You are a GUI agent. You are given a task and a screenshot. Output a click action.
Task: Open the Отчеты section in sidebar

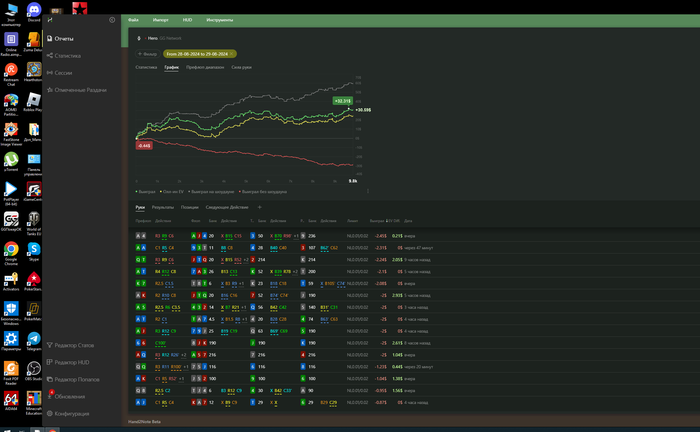click(60, 39)
